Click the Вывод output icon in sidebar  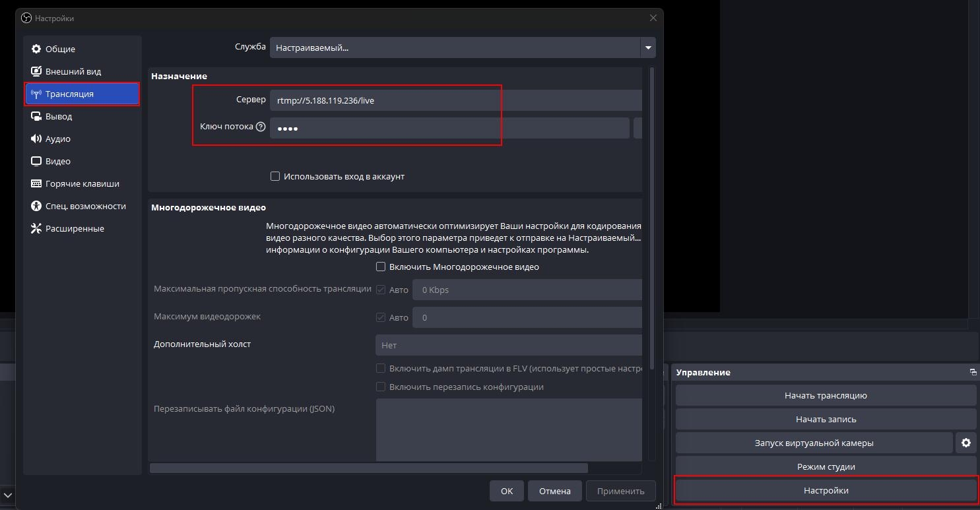click(x=36, y=117)
